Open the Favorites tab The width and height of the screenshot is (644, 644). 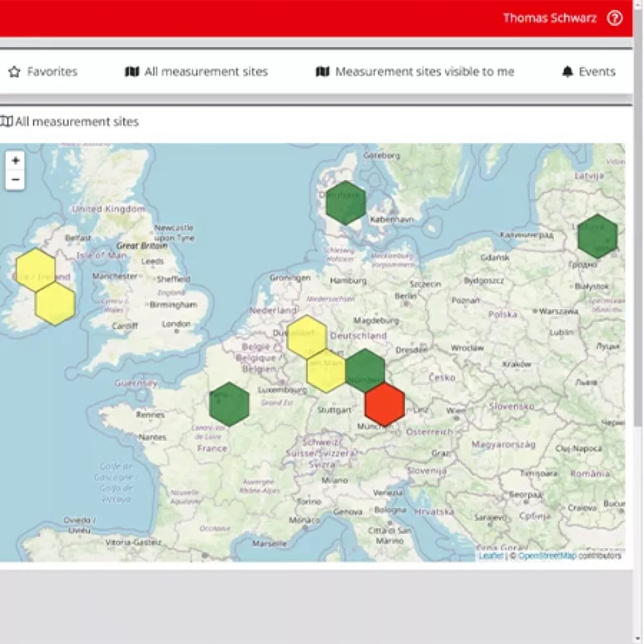click(52, 71)
